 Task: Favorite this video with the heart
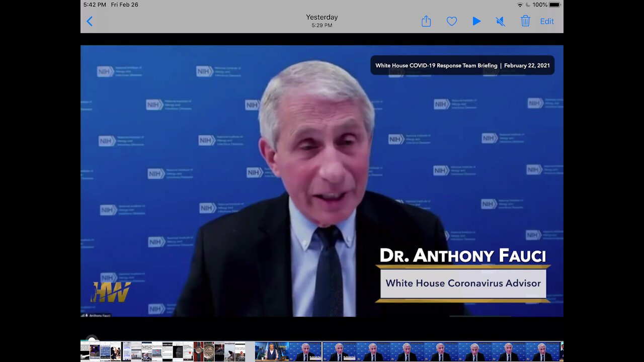click(452, 21)
